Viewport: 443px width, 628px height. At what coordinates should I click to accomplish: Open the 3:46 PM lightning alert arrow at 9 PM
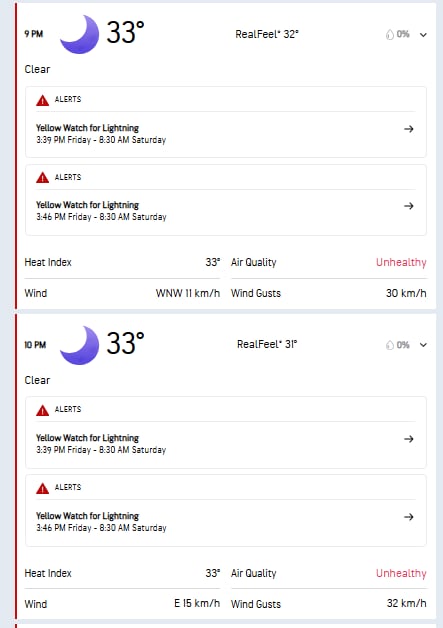coord(409,206)
